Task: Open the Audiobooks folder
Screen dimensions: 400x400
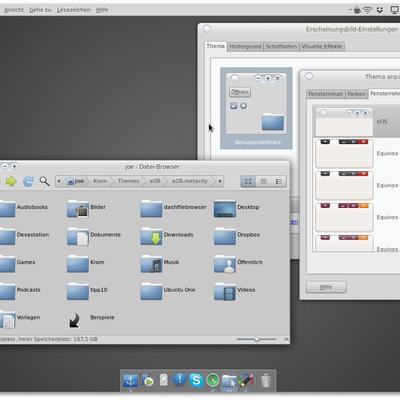Action: point(7,209)
